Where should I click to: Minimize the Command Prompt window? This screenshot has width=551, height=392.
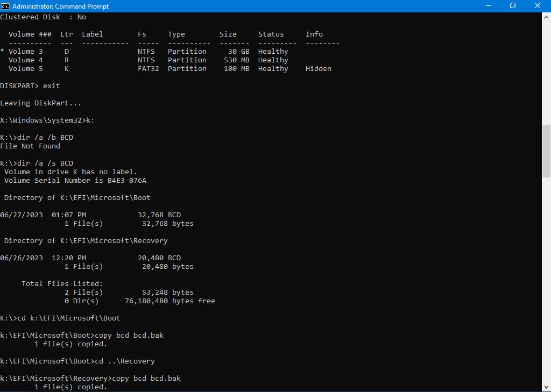tap(488, 6)
